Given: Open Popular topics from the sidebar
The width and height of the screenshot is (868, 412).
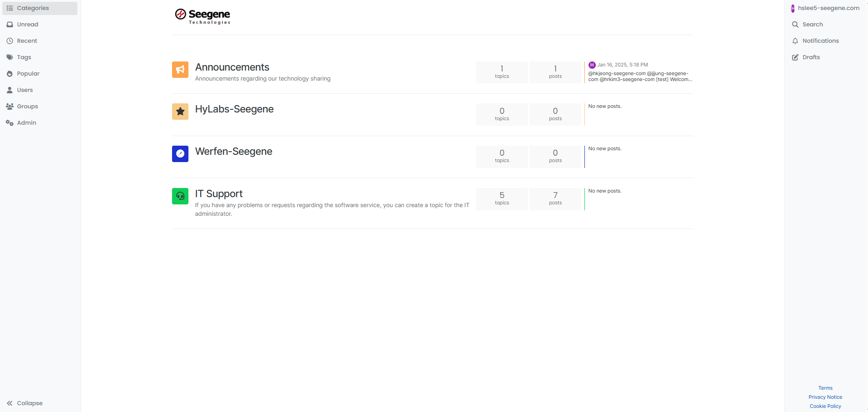Looking at the screenshot, I should coord(28,74).
